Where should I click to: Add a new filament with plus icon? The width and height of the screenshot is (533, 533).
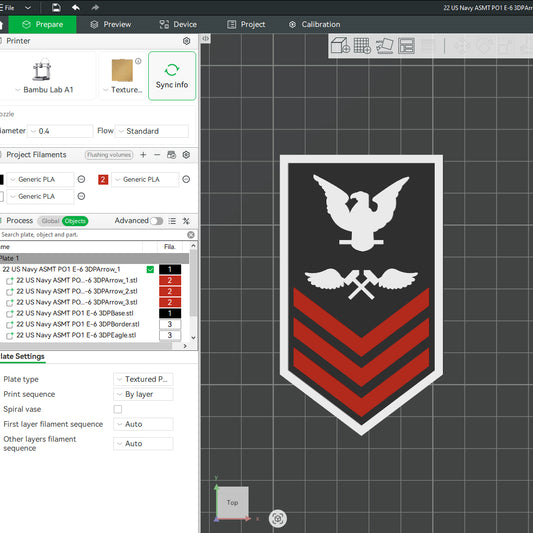143,155
